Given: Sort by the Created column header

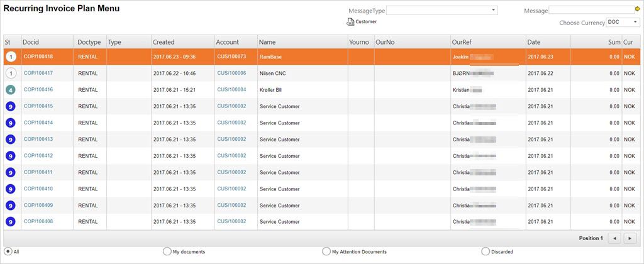Looking at the screenshot, I should point(164,42).
